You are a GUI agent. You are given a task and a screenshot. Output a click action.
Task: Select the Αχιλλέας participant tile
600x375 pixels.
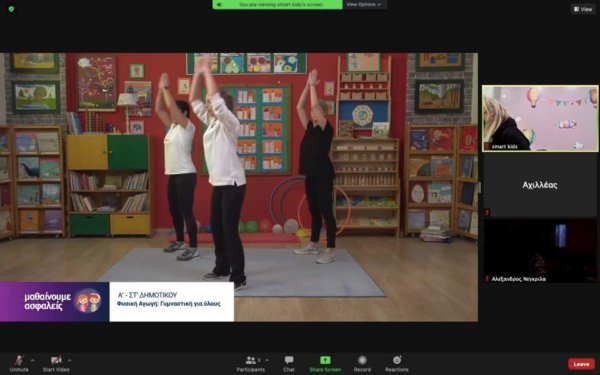point(540,185)
